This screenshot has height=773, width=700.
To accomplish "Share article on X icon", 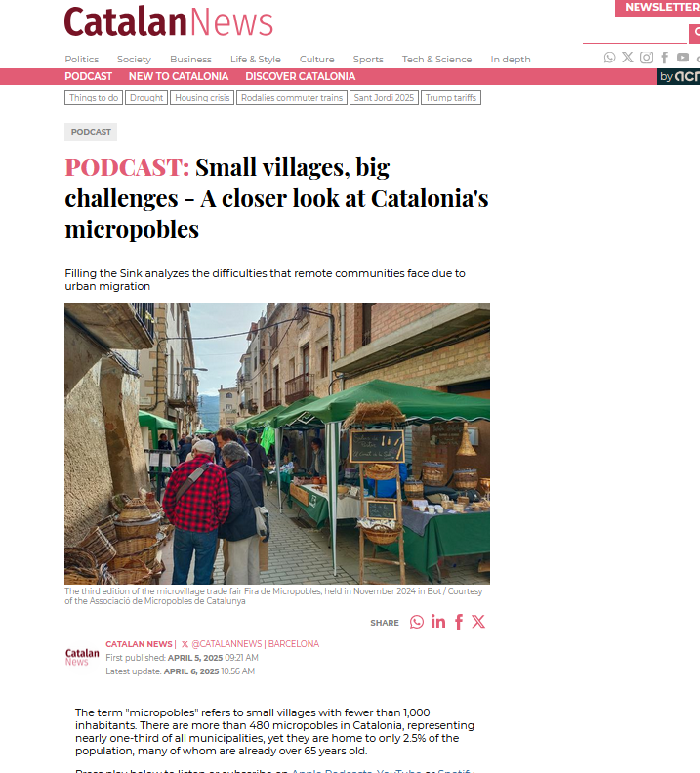I will tap(478, 622).
